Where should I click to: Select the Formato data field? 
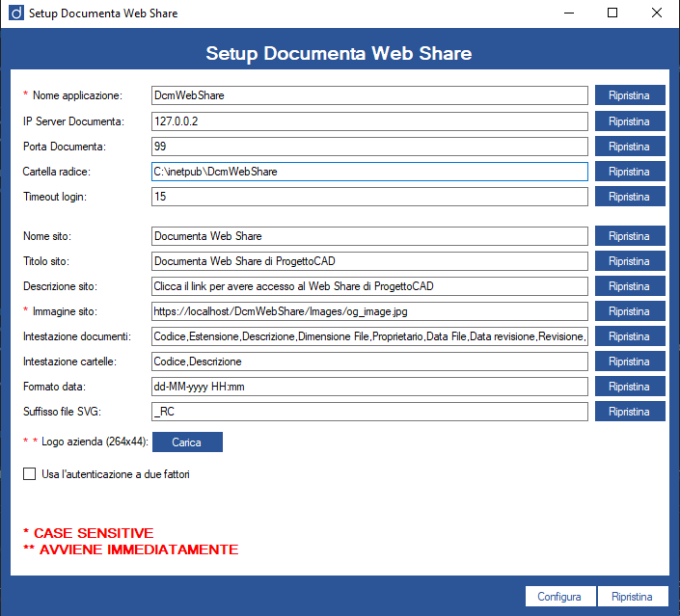[x=369, y=387]
